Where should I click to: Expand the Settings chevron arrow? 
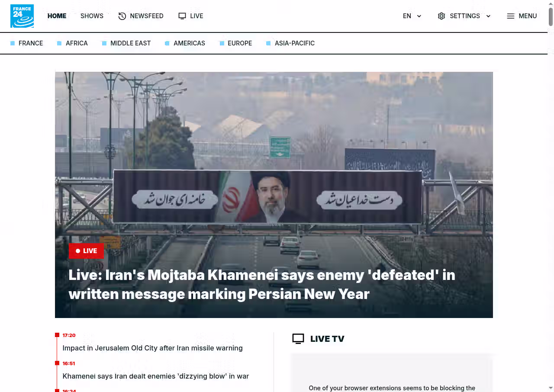[x=488, y=16]
